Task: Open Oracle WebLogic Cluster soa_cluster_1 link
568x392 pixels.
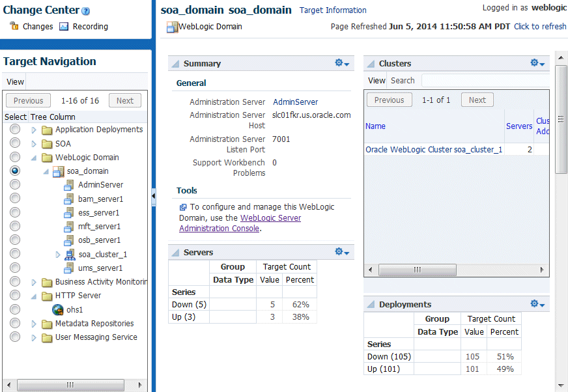Action: click(x=434, y=150)
